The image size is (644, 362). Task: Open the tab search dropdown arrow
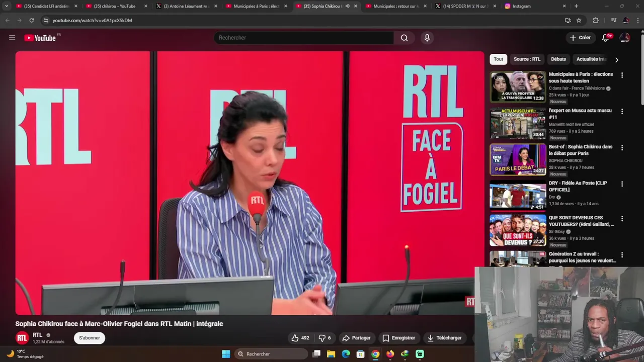point(7,6)
